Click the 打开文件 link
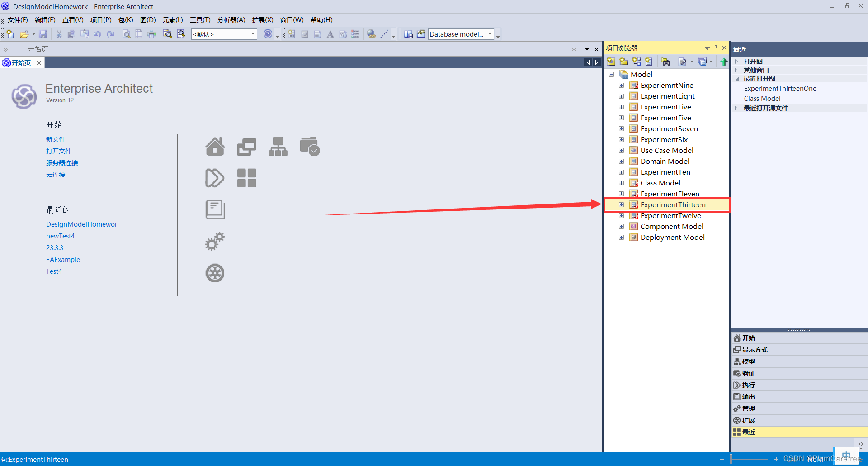 [59, 151]
